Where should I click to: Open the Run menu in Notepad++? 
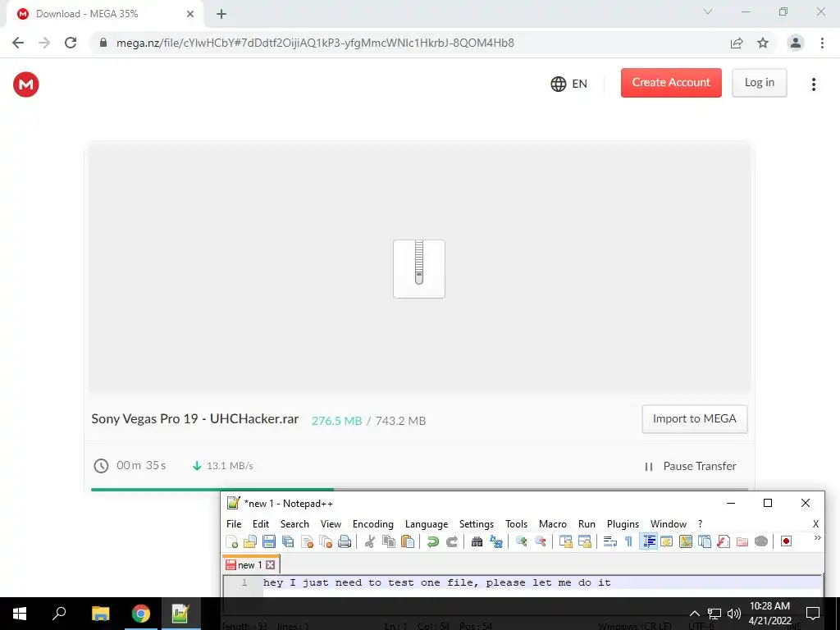pyautogui.click(x=587, y=524)
